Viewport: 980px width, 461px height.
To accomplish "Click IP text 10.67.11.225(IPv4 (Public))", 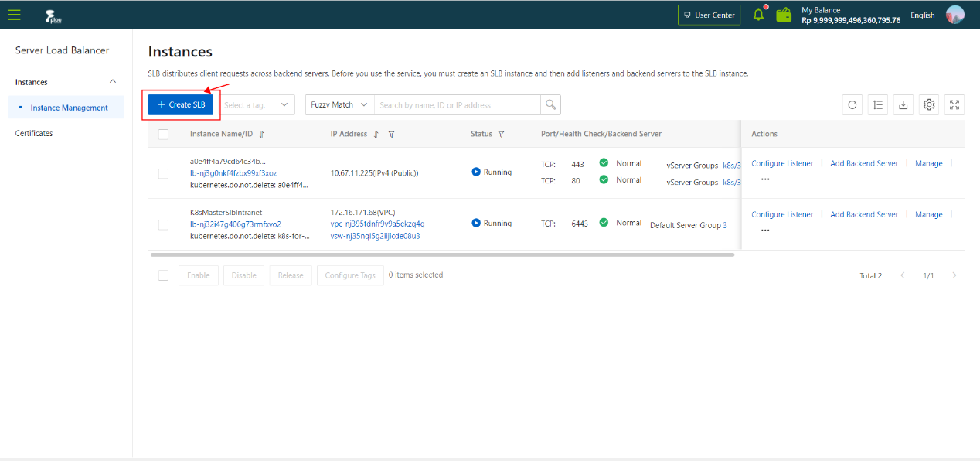I will tap(374, 173).
